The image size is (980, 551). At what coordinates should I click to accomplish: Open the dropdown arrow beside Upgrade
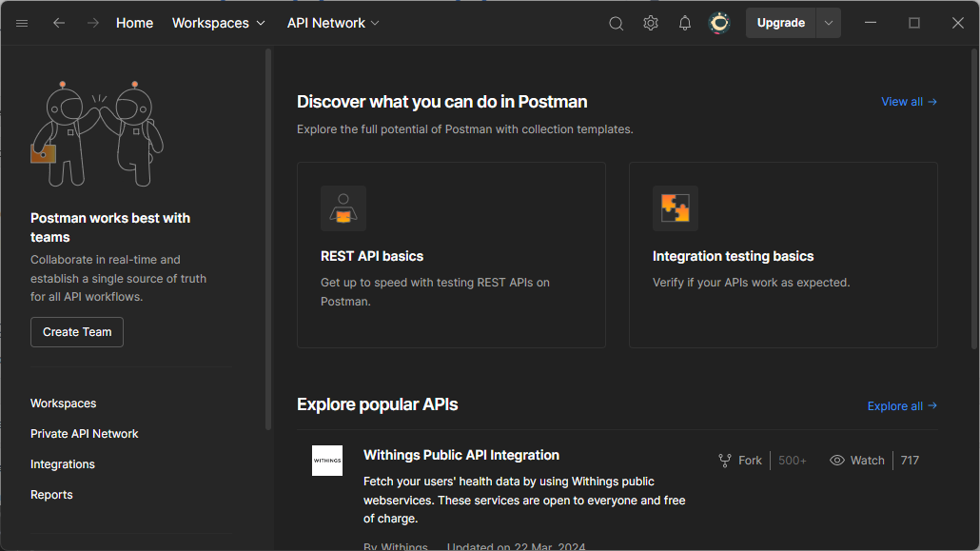[x=828, y=23]
